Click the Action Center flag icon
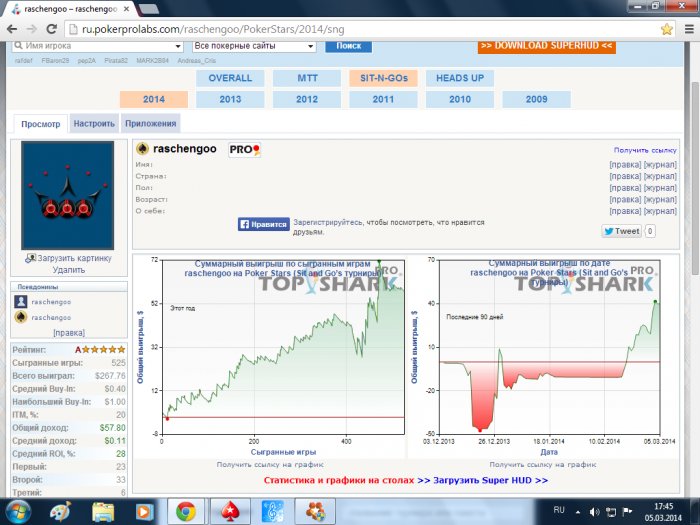Viewport: 700px width, 525px height. [627, 512]
